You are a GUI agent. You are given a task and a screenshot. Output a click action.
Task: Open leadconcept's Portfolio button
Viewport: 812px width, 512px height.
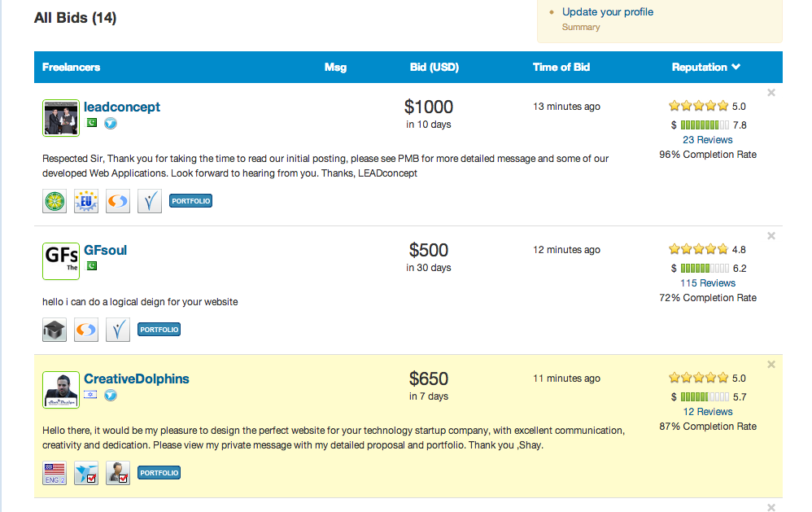tap(190, 201)
